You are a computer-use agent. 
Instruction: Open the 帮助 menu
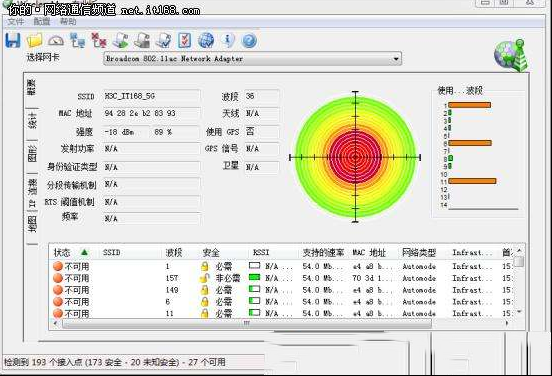click(68, 22)
